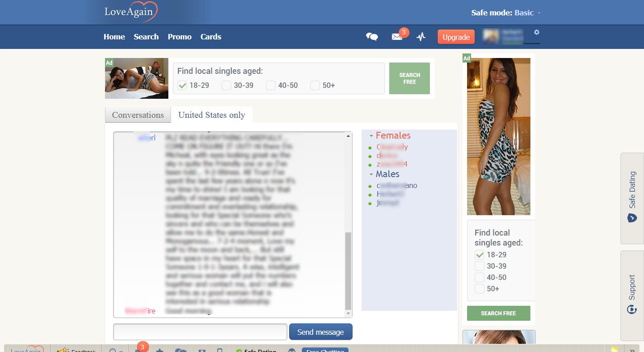Select the female user starting with 'd'
The width and height of the screenshot is (644, 352).
click(x=386, y=155)
